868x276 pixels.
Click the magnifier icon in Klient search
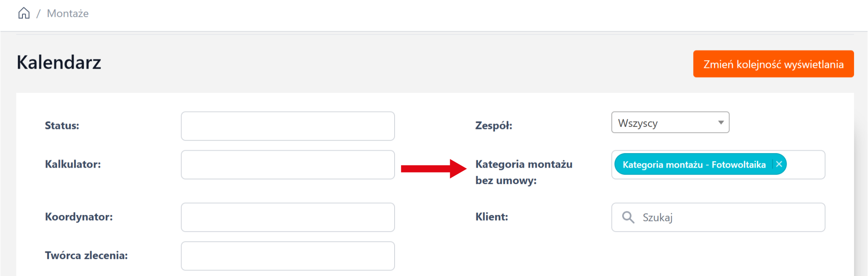click(628, 217)
